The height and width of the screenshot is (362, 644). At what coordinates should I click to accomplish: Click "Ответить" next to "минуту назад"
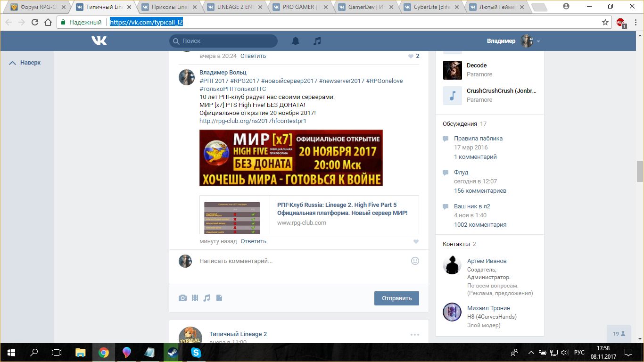[x=254, y=241]
